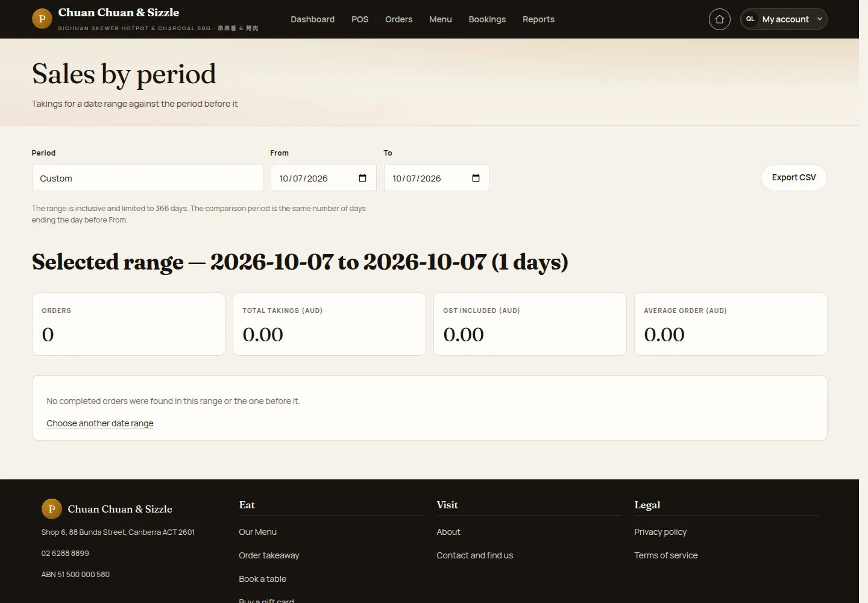This screenshot has width=868, height=603.
Task: Open Book a table footer link
Action: [262, 579]
